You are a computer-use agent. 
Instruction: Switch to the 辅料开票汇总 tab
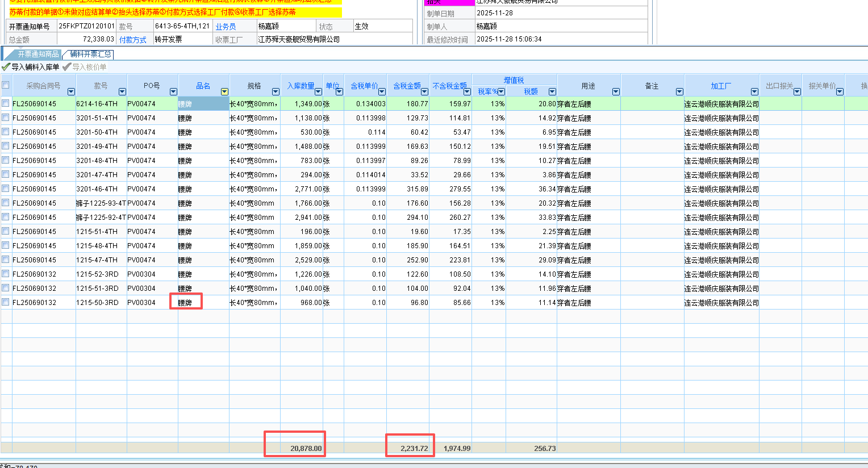pyautogui.click(x=90, y=55)
